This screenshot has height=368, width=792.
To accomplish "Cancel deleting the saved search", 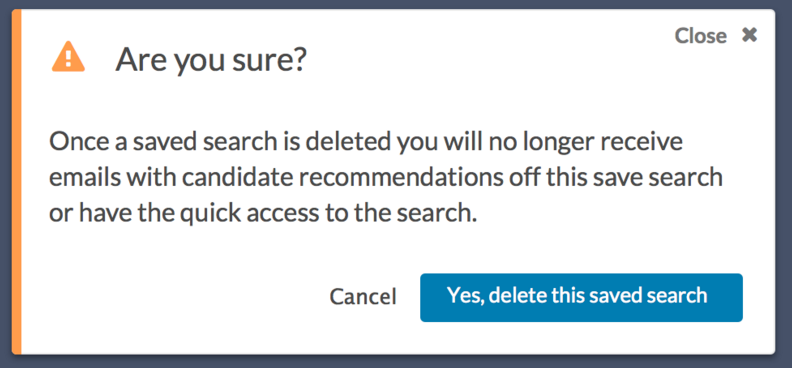I will tap(363, 297).
